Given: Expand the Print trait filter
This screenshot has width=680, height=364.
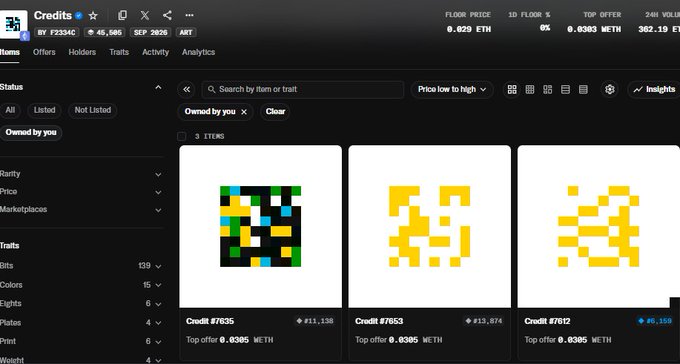Looking at the screenshot, I should 81,341.
